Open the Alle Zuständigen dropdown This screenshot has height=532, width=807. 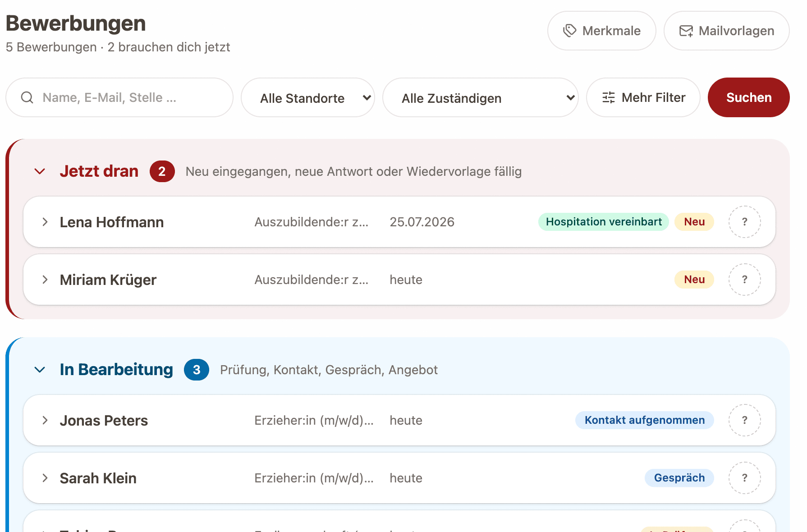pyautogui.click(x=481, y=97)
